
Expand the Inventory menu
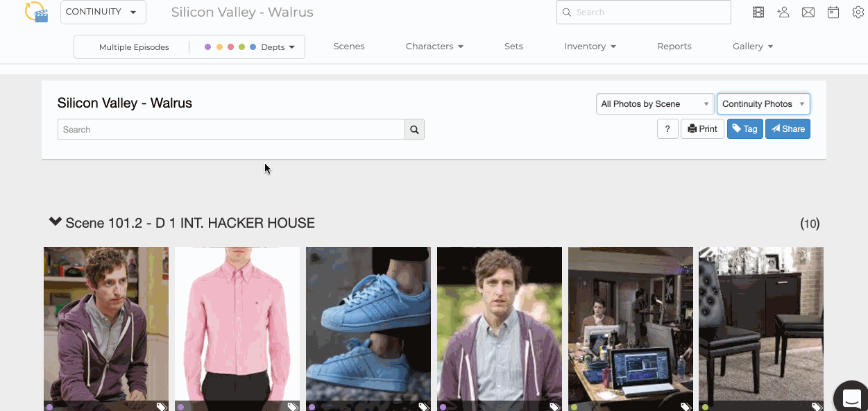point(590,46)
